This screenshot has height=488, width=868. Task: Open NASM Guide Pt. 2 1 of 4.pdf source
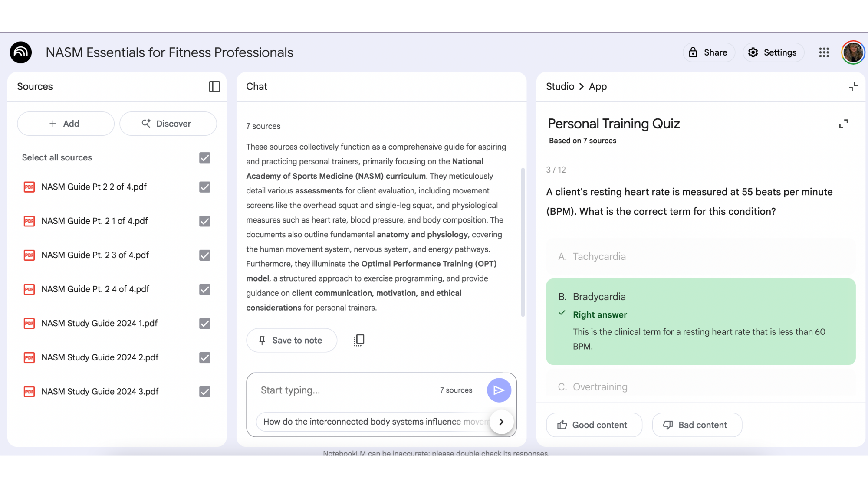tap(95, 221)
